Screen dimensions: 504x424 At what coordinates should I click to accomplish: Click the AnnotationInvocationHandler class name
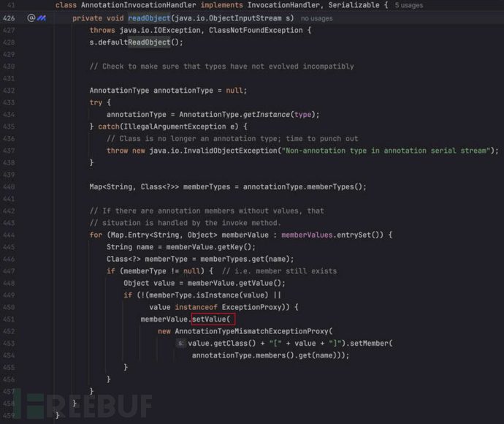(139, 5)
